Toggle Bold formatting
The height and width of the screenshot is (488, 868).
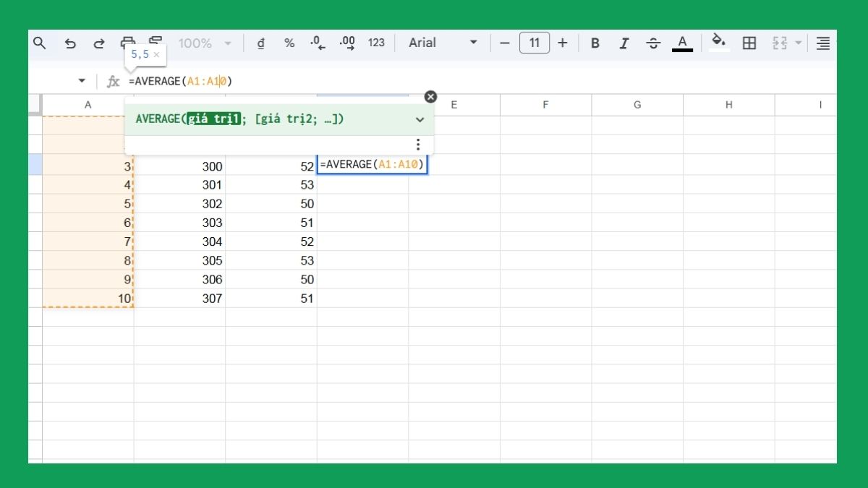[x=595, y=43]
